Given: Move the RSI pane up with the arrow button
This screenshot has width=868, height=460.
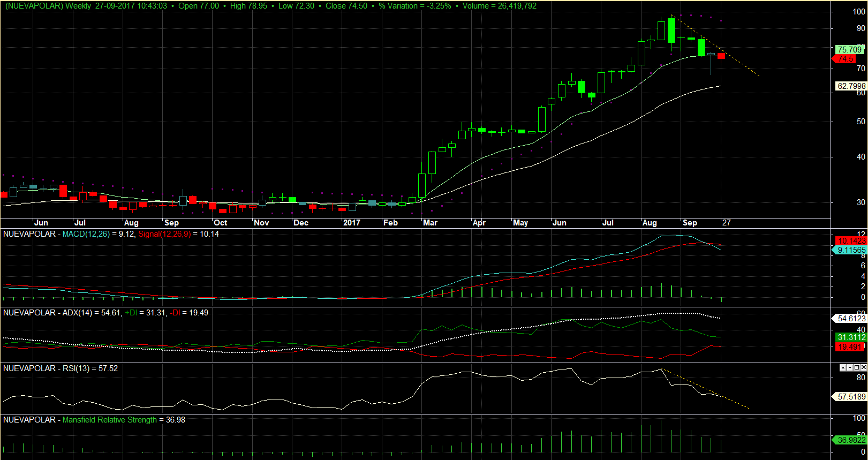Looking at the screenshot, I should pos(843,367).
